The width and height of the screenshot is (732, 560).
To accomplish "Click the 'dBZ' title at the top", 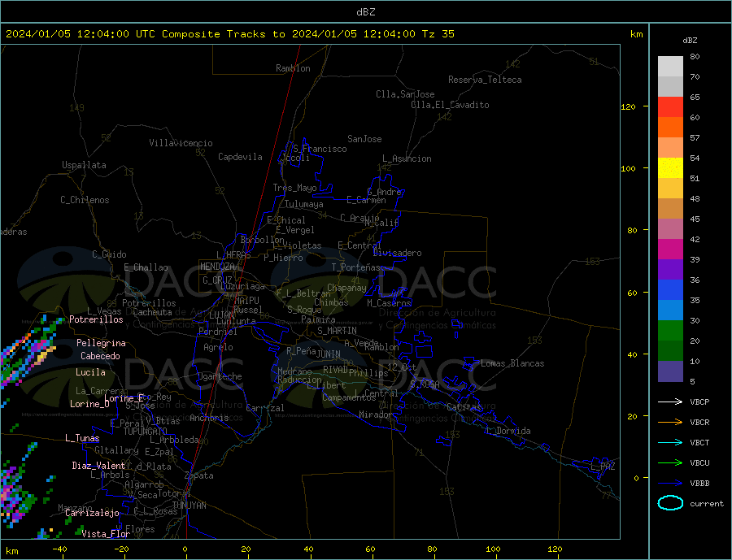I will pos(365,12).
